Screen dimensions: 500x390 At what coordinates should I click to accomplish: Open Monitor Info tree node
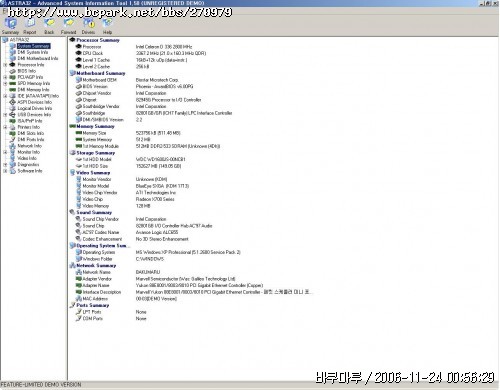pyautogui.click(x=28, y=152)
